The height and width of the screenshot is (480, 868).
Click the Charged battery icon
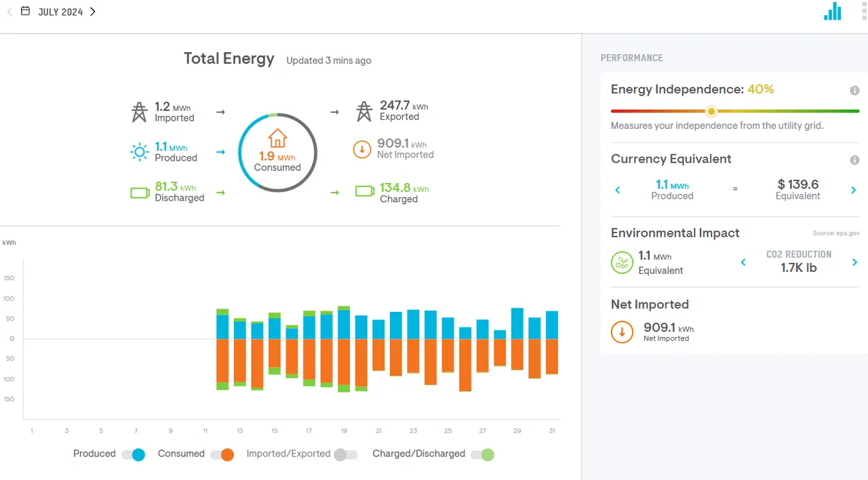point(365,192)
